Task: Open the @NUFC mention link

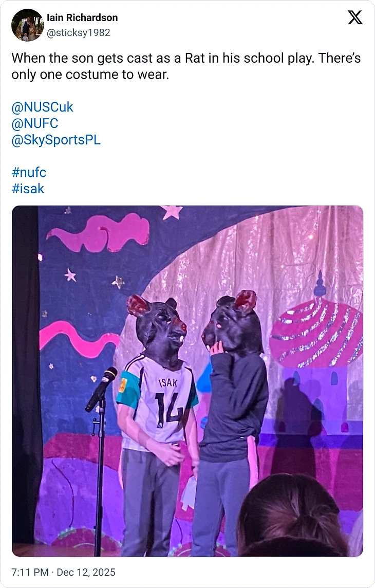Action: (x=35, y=123)
